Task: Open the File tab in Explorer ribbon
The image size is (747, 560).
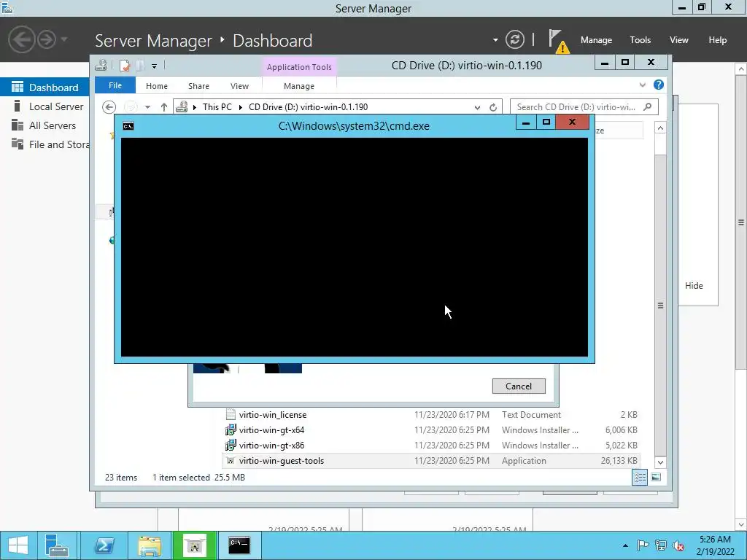Action: pos(115,85)
